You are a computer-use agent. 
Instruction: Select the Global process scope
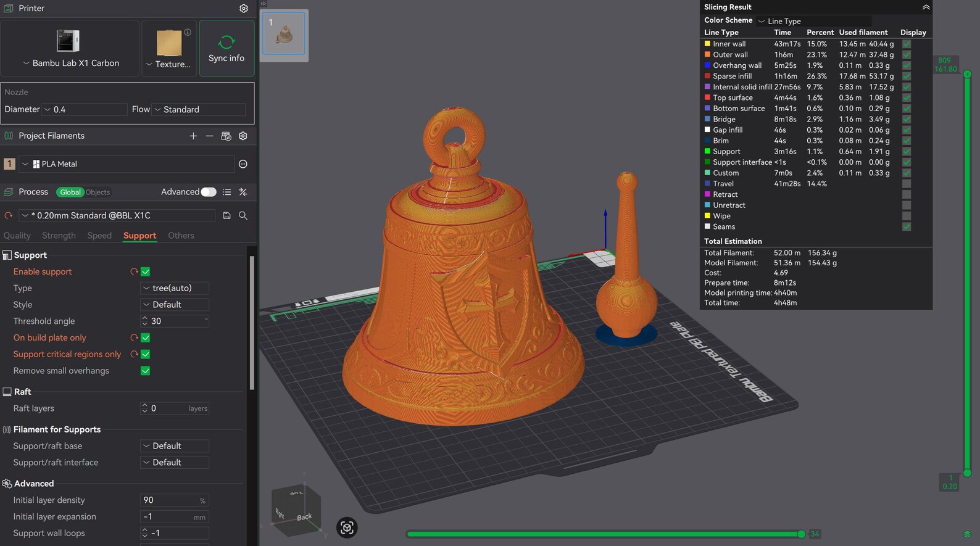(x=70, y=192)
